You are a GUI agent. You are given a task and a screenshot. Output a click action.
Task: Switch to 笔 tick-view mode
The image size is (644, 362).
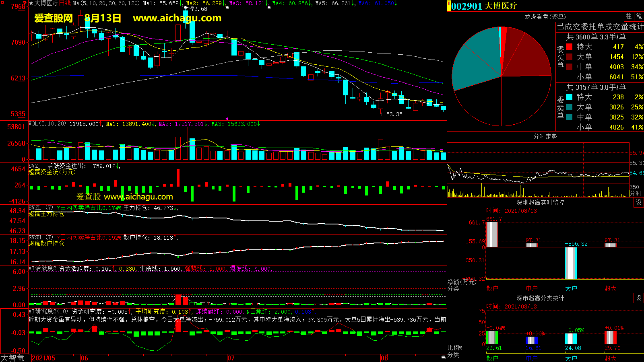639,16
